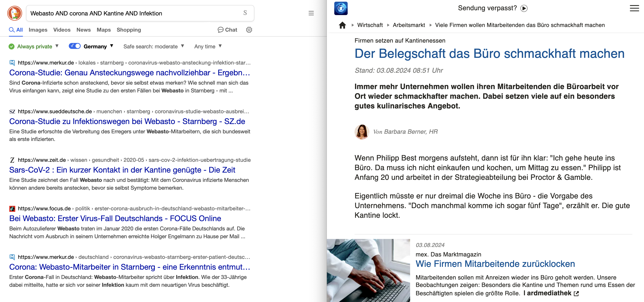Viewport: 644px width, 302px height.
Task: Click the green Always private checkmark icon
Action: [x=12, y=46]
